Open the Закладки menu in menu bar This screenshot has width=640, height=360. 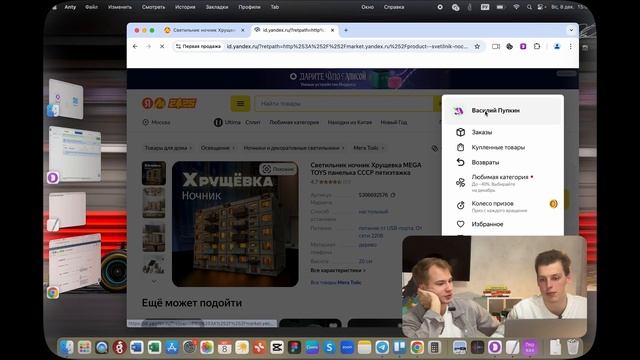point(217,7)
